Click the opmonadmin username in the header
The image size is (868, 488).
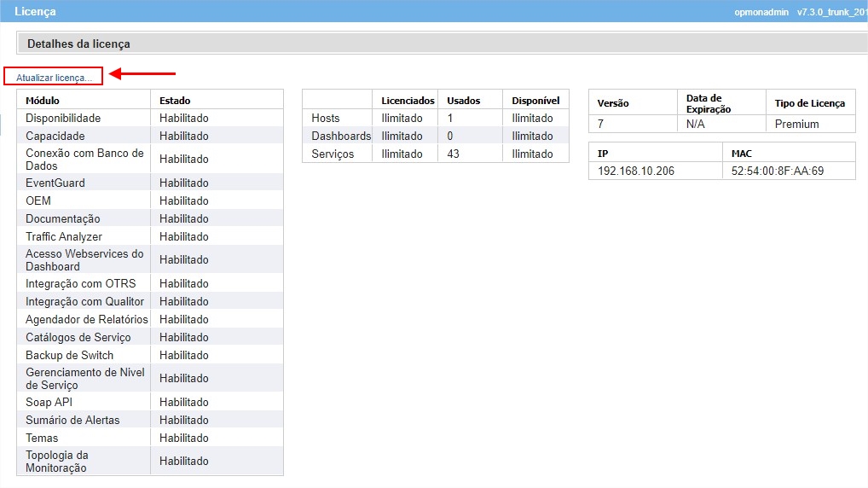pos(761,12)
